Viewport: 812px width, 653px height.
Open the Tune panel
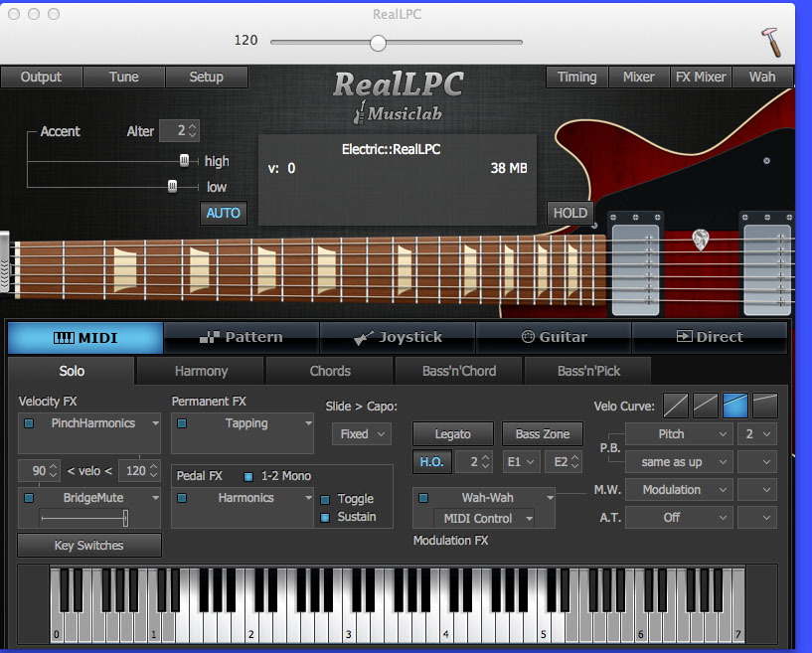(124, 78)
